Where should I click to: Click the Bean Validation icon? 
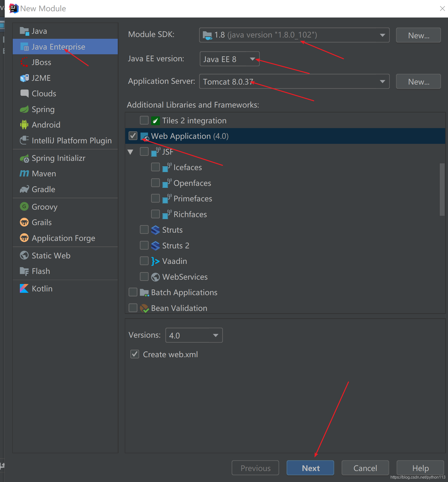(x=144, y=308)
